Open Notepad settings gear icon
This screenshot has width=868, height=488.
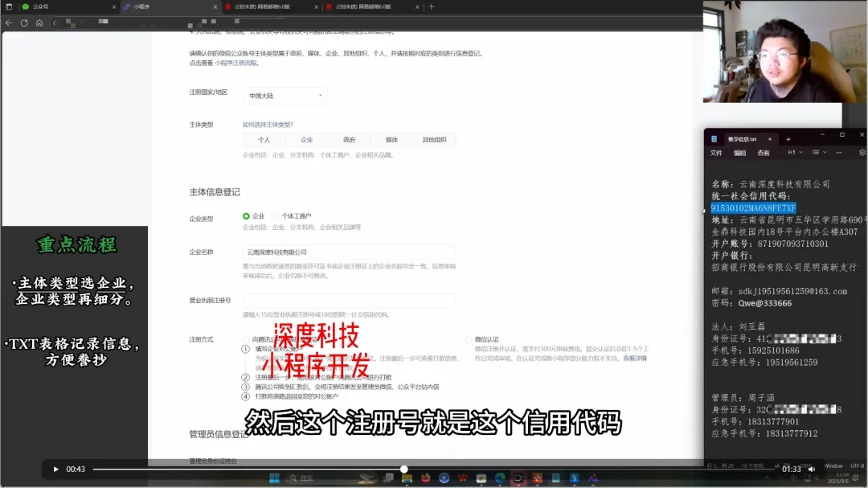coord(862,152)
